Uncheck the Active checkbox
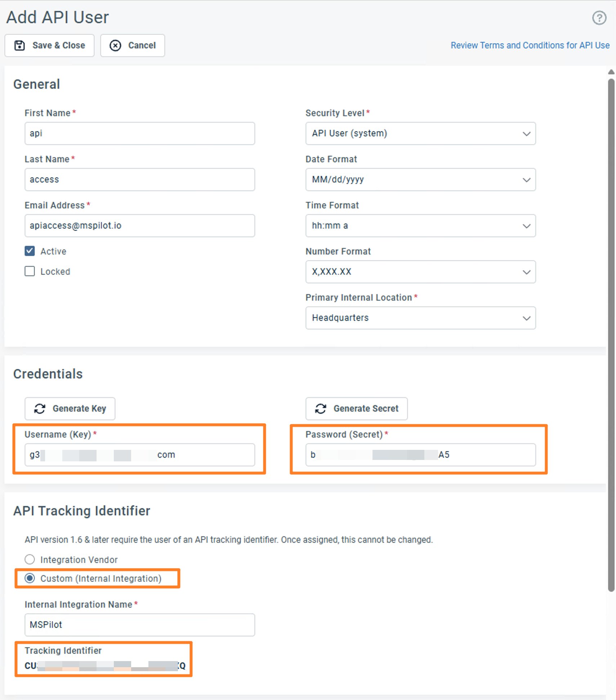Image resolution: width=616 pixels, height=700 pixels. click(30, 251)
